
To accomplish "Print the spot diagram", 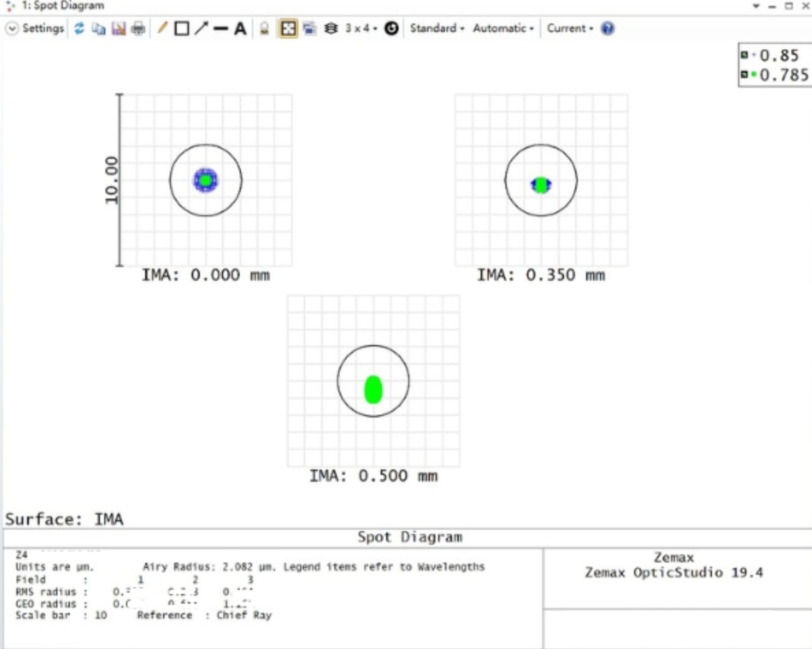I will pyautogui.click(x=137, y=28).
